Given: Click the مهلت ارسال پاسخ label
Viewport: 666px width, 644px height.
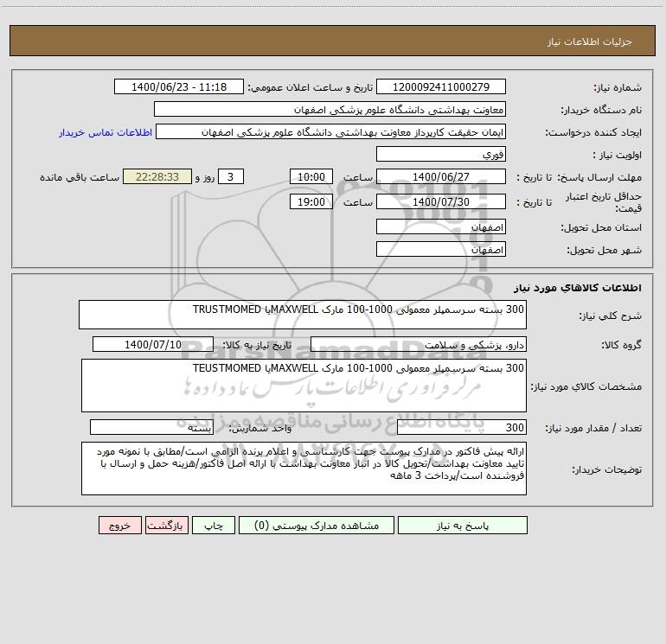Looking at the screenshot, I should [x=598, y=177].
